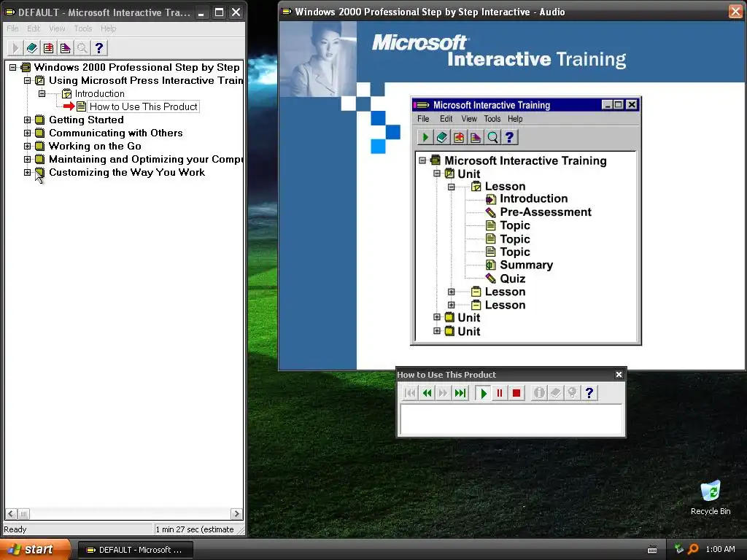The height and width of the screenshot is (560, 747).
Task: Click the purple triangle page icon in DEFAULT toolbar
Action: pos(65,47)
